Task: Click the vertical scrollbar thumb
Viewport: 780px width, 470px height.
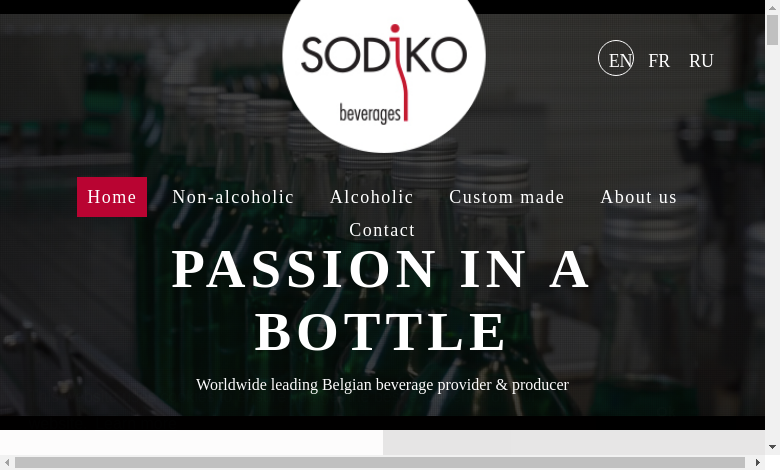Action: coord(773,30)
